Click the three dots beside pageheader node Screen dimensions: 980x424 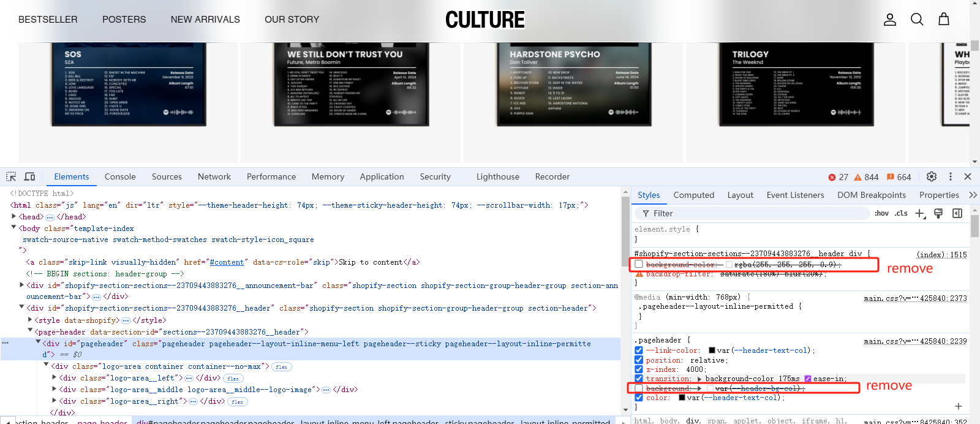coord(5,343)
